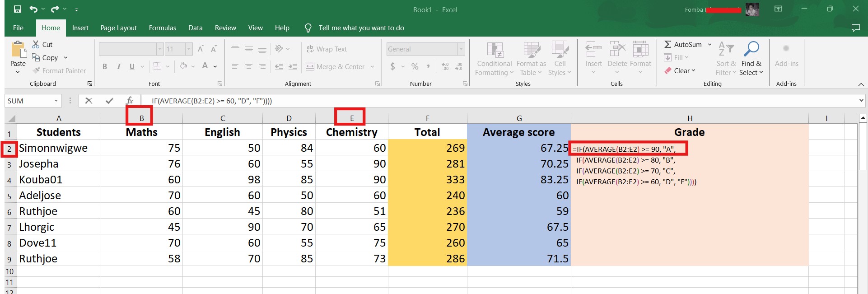Toggle Wrap Text option

[327, 49]
